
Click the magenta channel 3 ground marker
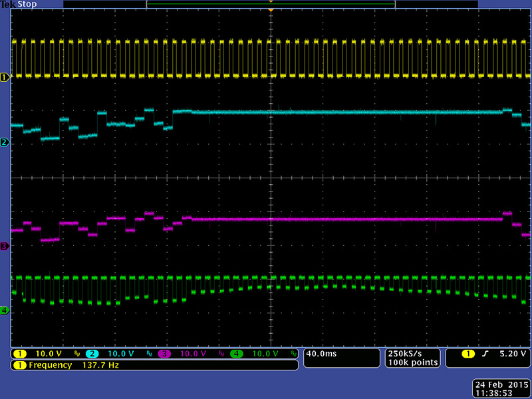5,246
